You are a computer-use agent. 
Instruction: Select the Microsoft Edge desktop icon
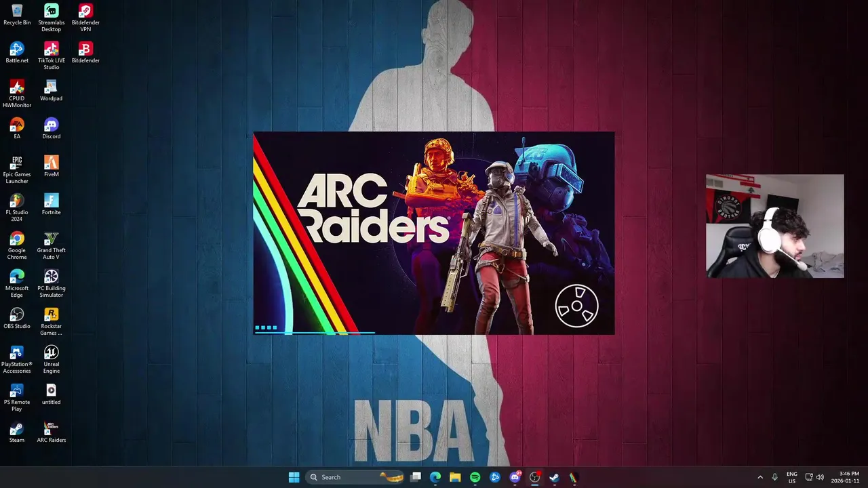[x=17, y=283]
